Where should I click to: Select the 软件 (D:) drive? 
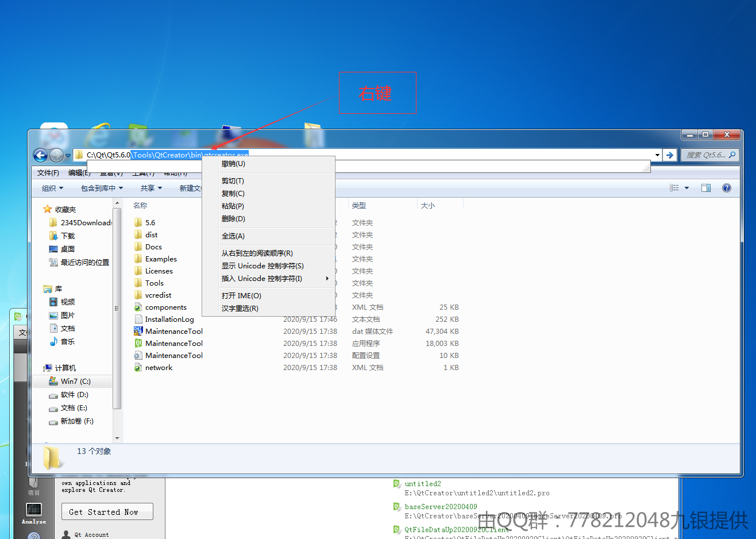[69, 395]
